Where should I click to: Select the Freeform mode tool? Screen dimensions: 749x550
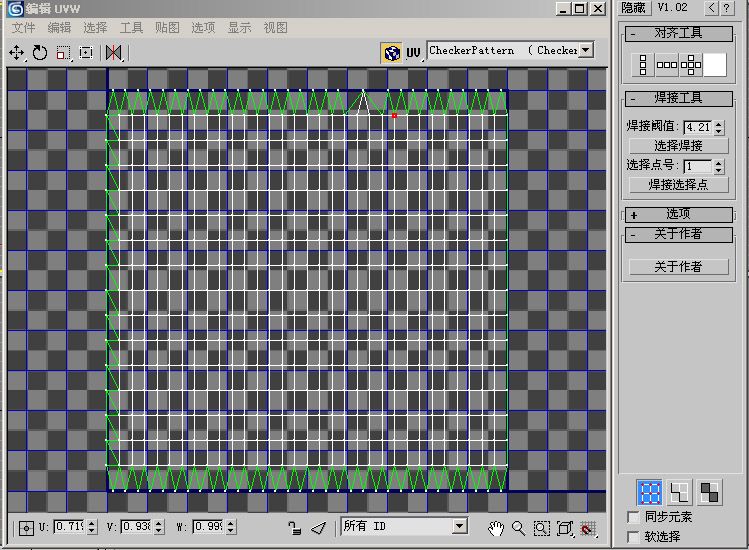86,53
